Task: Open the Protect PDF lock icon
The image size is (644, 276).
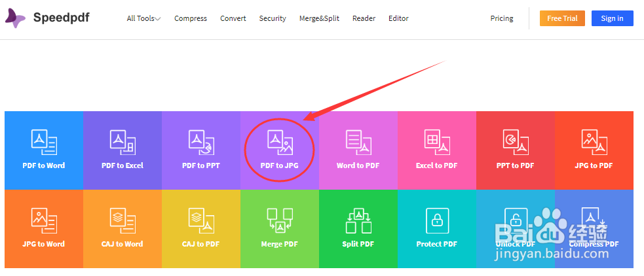Action: pos(437,220)
